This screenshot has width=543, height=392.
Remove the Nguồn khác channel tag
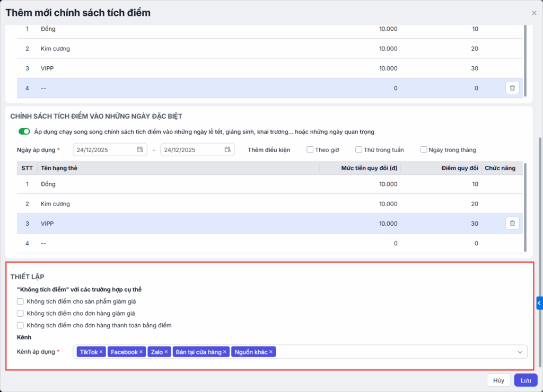271,352
